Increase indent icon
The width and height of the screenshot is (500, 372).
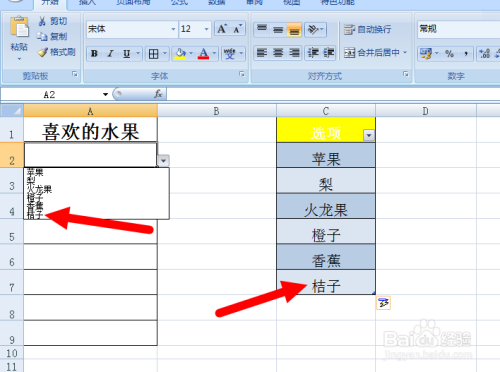[x=329, y=53]
